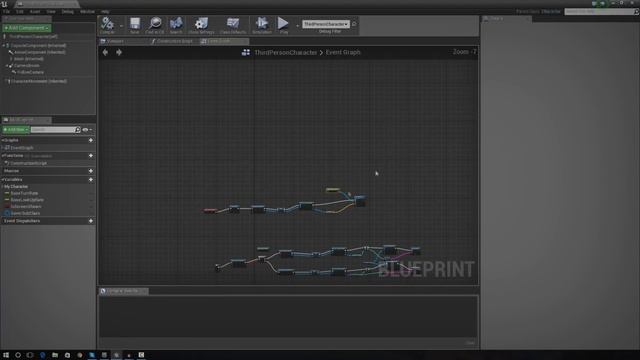Select the Compiler Results tab
Viewport: 640px width, 360px height.
coord(124,291)
